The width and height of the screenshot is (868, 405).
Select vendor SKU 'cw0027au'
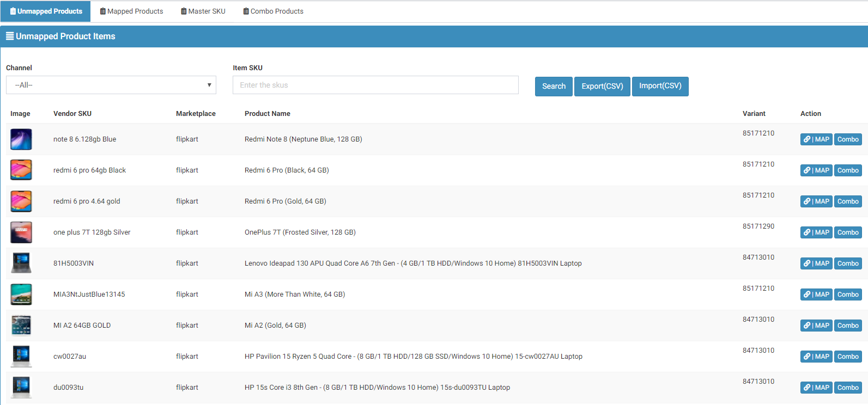[x=70, y=357]
